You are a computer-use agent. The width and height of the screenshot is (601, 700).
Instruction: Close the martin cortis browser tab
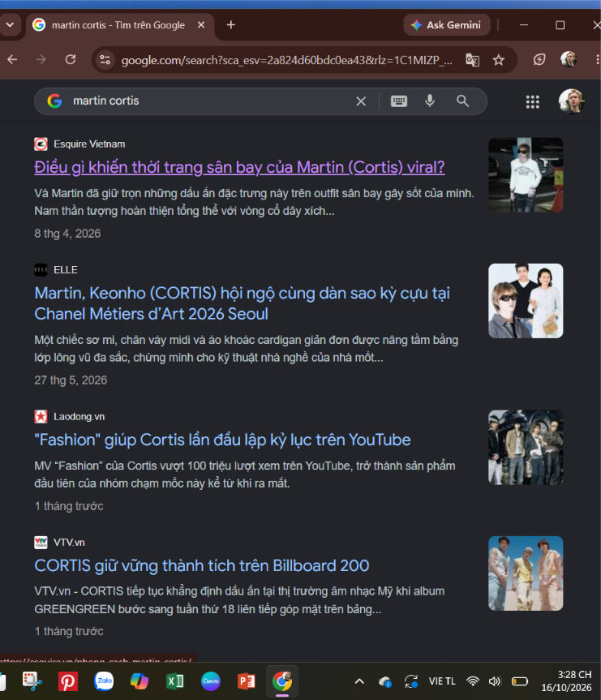[x=201, y=25]
